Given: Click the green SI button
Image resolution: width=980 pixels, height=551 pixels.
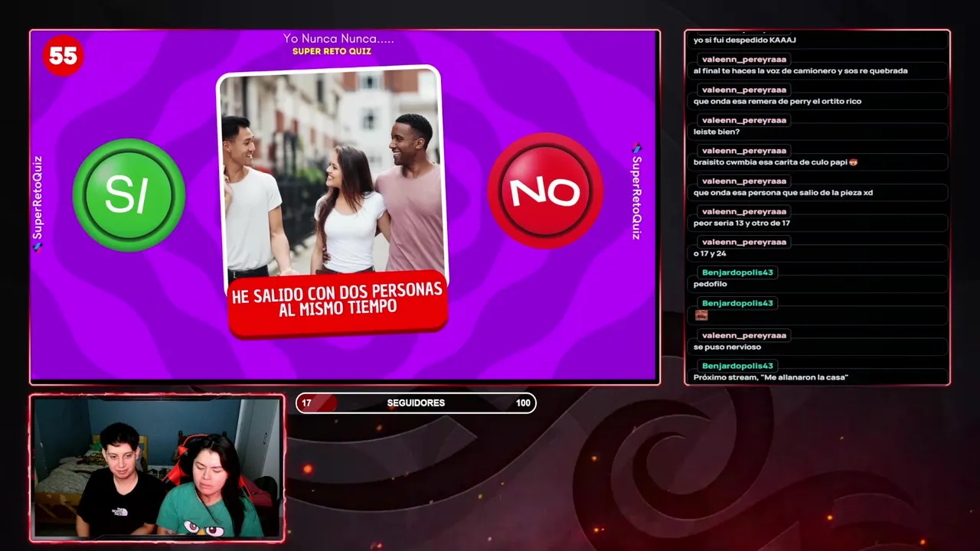Looking at the screenshot, I should click(x=129, y=194).
